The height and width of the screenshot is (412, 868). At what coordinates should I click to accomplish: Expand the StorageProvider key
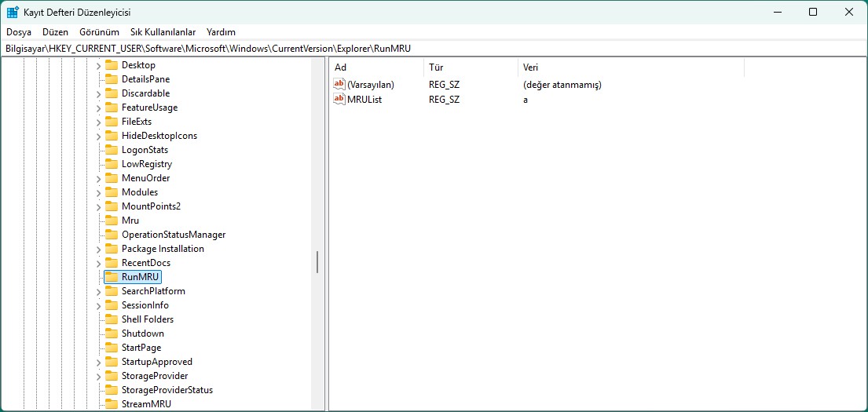click(x=98, y=376)
